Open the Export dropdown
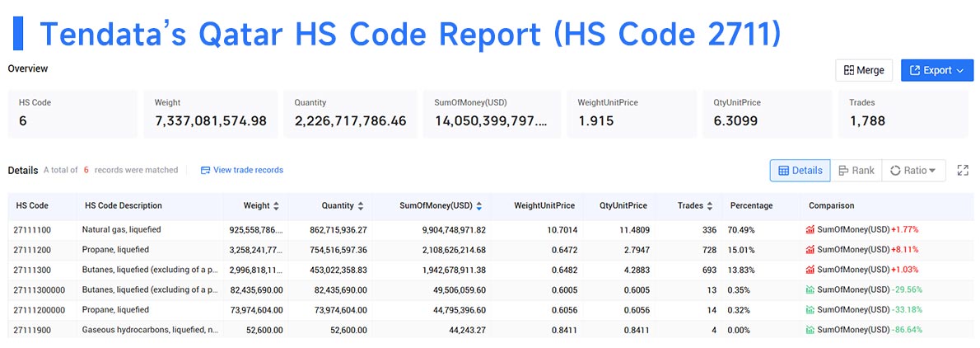The height and width of the screenshot is (348, 980). (937, 70)
